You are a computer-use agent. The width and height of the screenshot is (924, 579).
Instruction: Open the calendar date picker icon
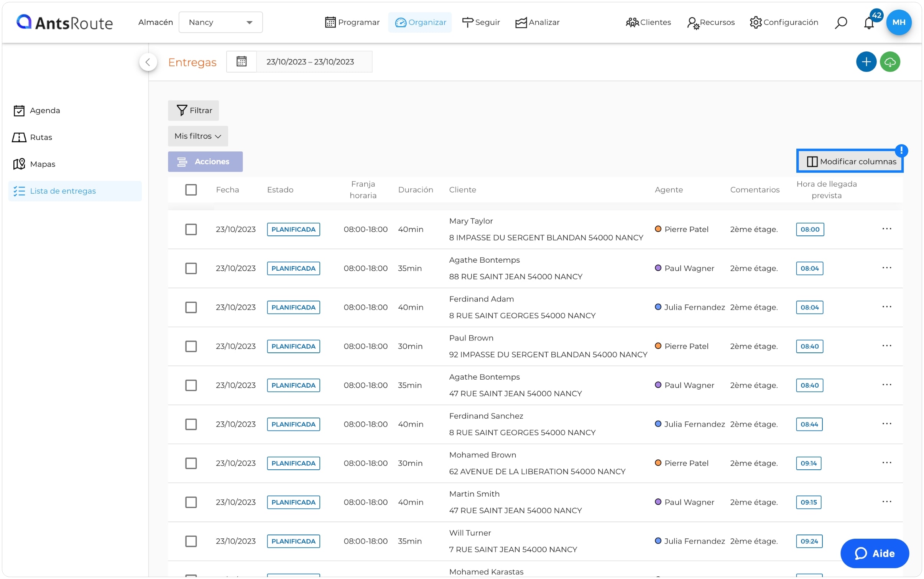pyautogui.click(x=241, y=61)
